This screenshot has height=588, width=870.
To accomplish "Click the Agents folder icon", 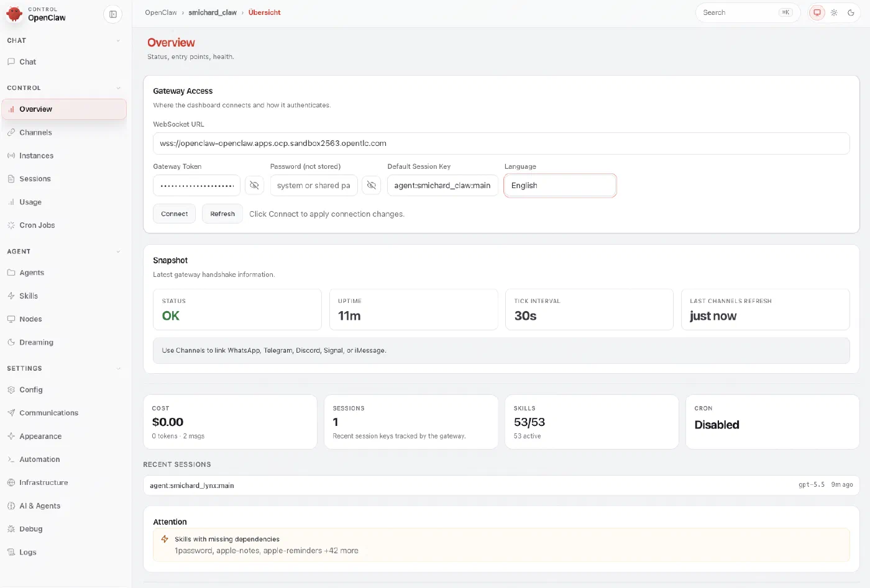I will pos(11,273).
